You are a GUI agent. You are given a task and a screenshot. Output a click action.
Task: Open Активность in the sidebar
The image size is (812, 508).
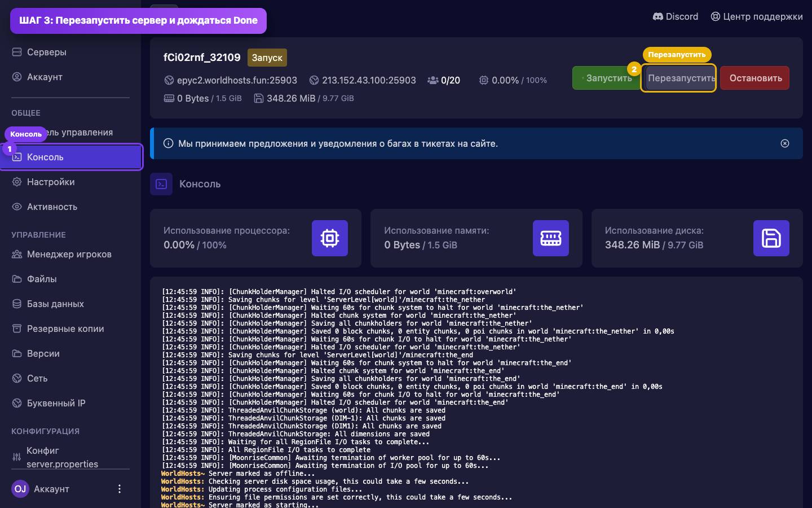point(70,207)
